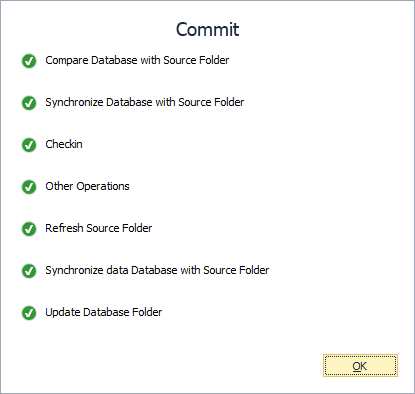Select the Update Database Folder label

point(104,312)
